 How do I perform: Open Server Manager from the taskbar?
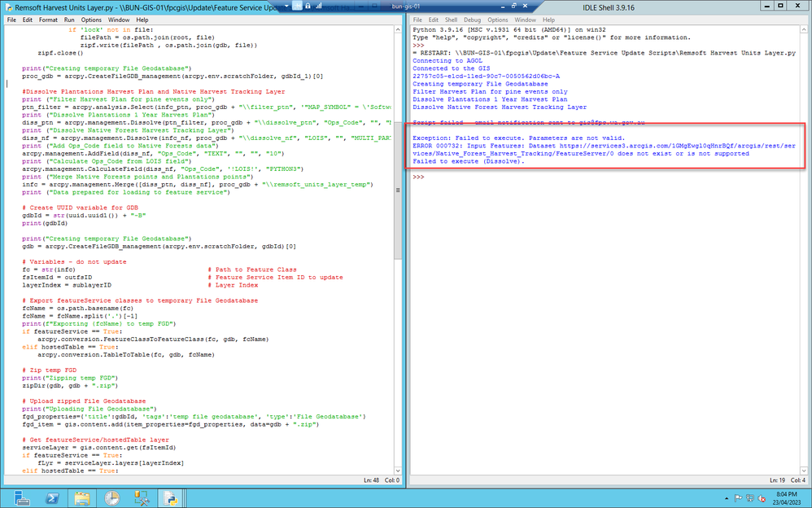(x=22, y=498)
